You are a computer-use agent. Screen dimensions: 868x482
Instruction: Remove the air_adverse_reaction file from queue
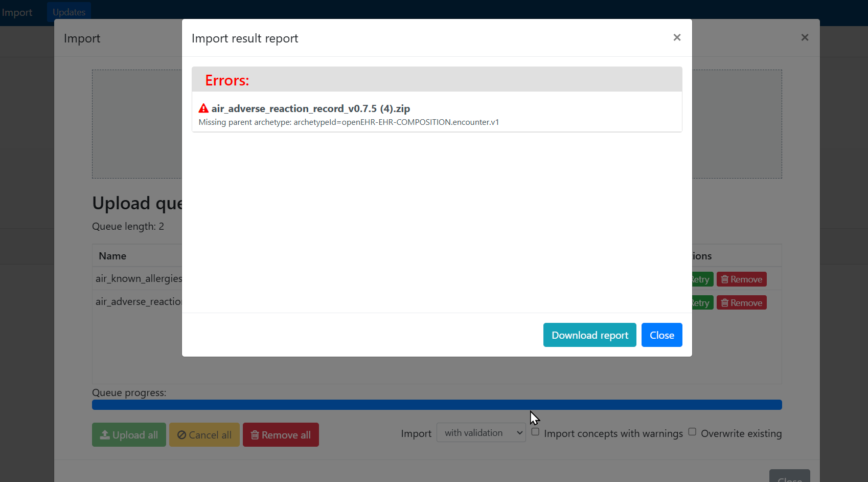tap(741, 303)
